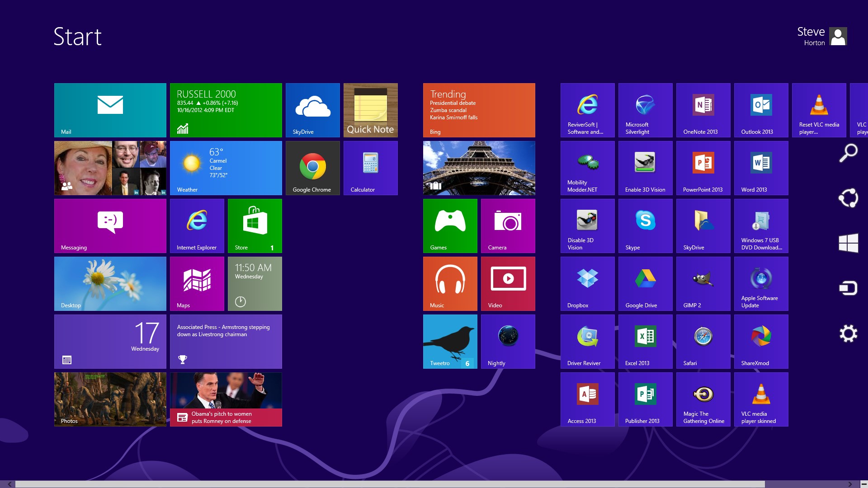Click the scrollbar left arrow
868x488 pixels.
tap(9, 484)
